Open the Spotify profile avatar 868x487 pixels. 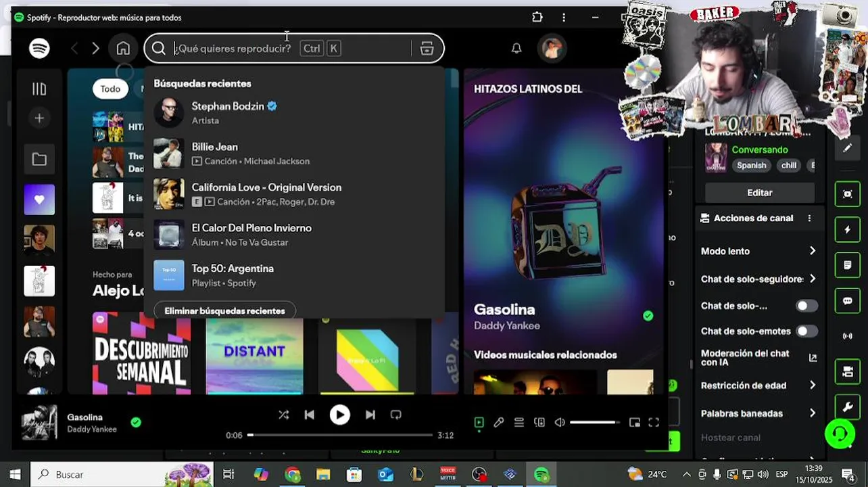tap(552, 48)
